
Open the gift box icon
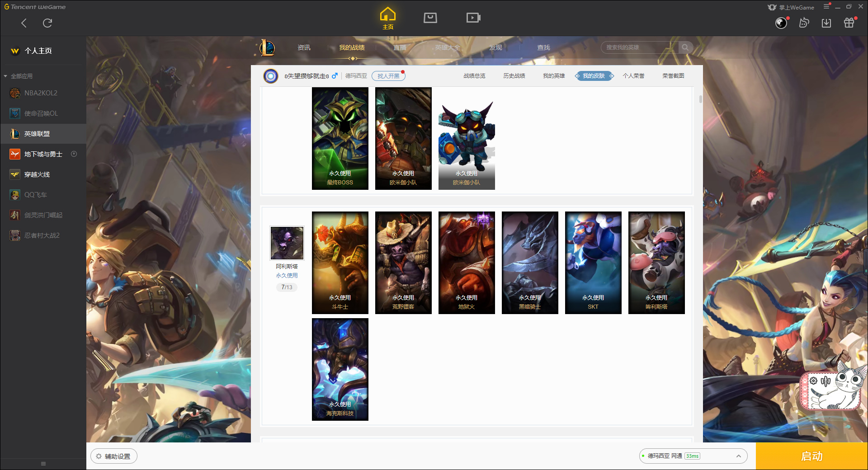coord(849,23)
